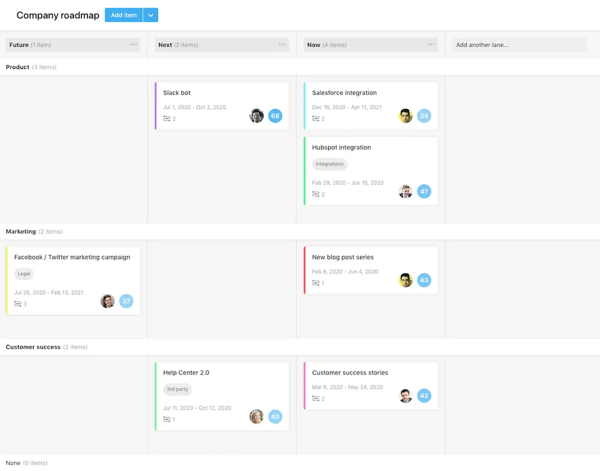This screenshot has width=600, height=471.
Task: Click the date range Feb 8, 2020 - Jun 4, 2020
Action: (345, 272)
